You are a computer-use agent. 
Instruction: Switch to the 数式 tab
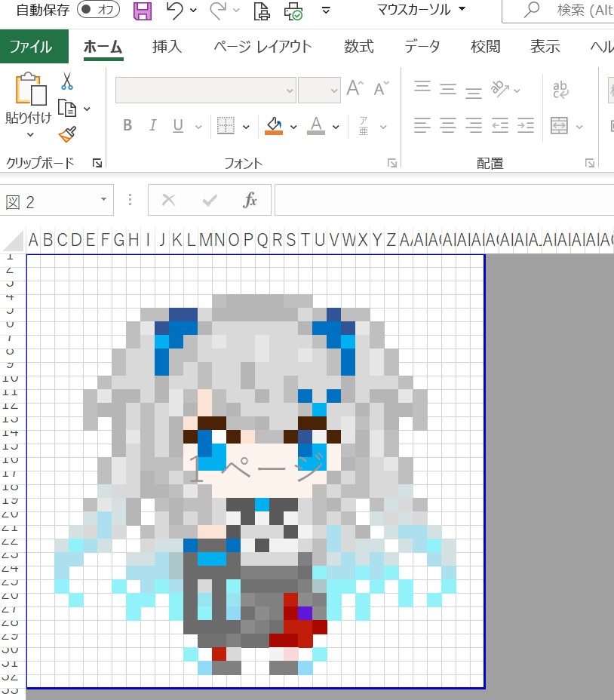click(x=359, y=47)
